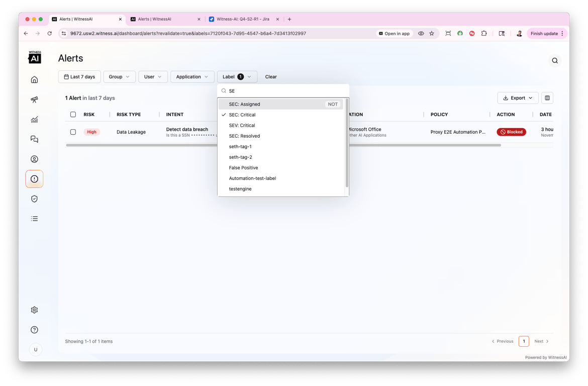Open the list activity icon in sidebar
This screenshot has width=588, height=386.
point(34,218)
